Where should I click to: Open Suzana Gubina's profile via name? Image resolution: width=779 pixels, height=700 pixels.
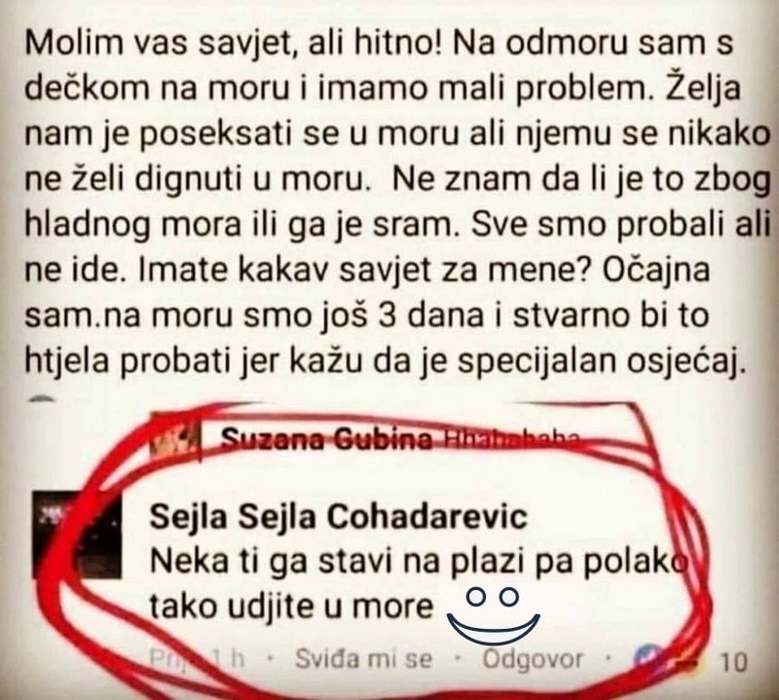[x=326, y=439]
